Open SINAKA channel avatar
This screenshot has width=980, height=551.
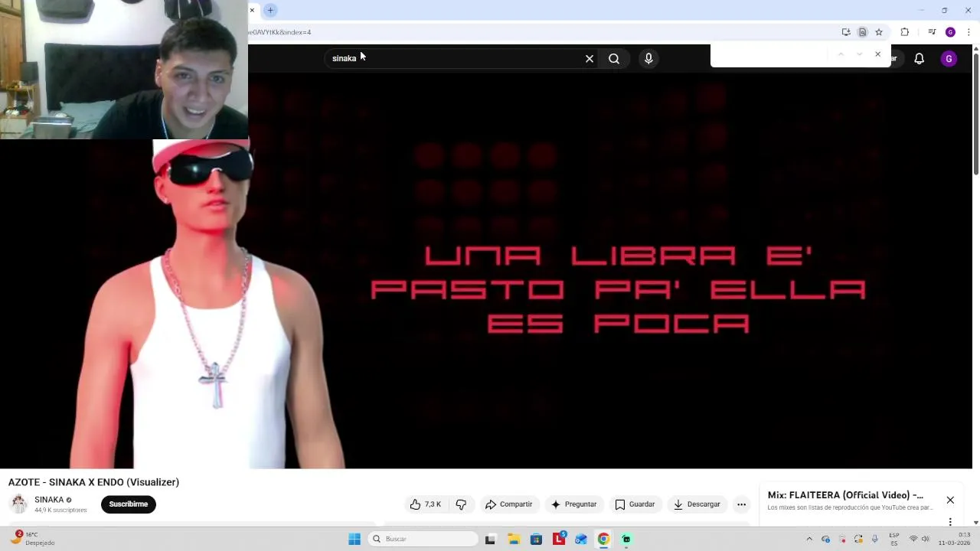(19, 504)
